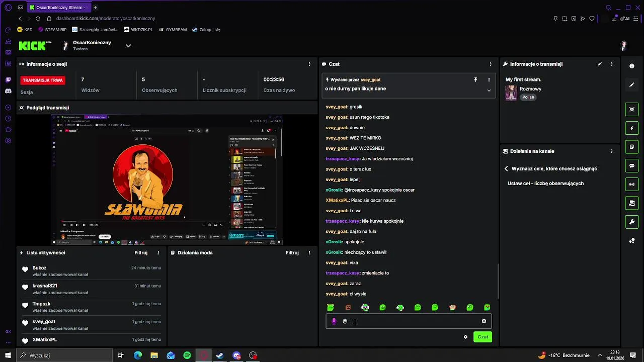This screenshot has height=362, width=644.
Task: Open the WKDZIK.PL bookmark
Action: coord(138,30)
